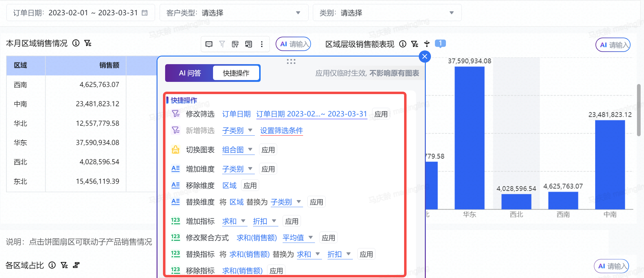The width and height of the screenshot is (644, 278).
Task: Click the 移除维度 dimension icon
Action: tap(175, 185)
